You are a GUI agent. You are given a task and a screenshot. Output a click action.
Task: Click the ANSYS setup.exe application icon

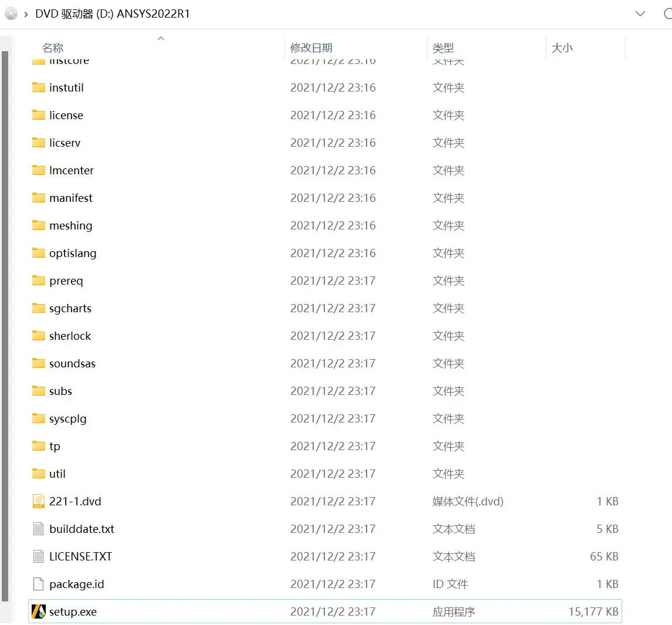(x=39, y=612)
